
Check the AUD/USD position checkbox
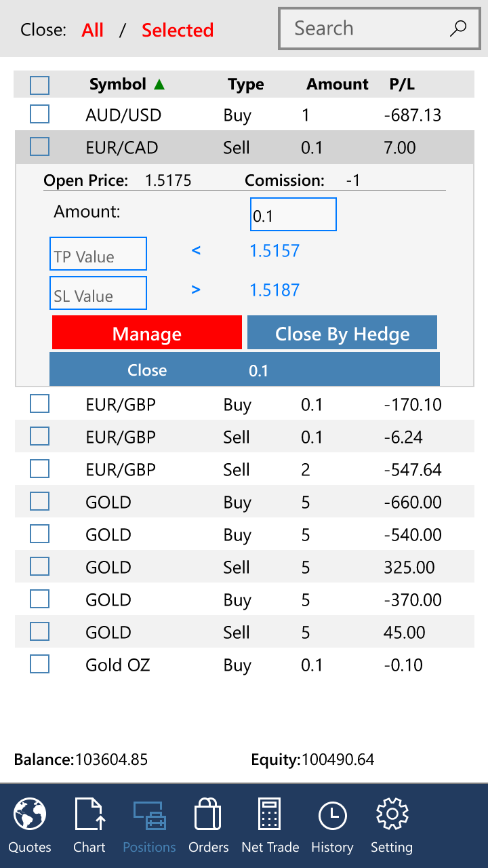tap(40, 114)
